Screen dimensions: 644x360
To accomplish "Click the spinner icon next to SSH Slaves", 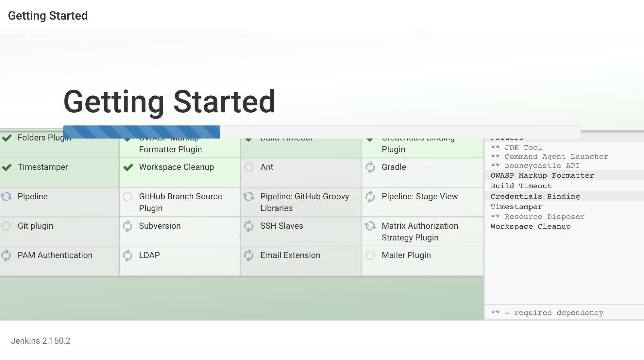I will pyautogui.click(x=249, y=226).
